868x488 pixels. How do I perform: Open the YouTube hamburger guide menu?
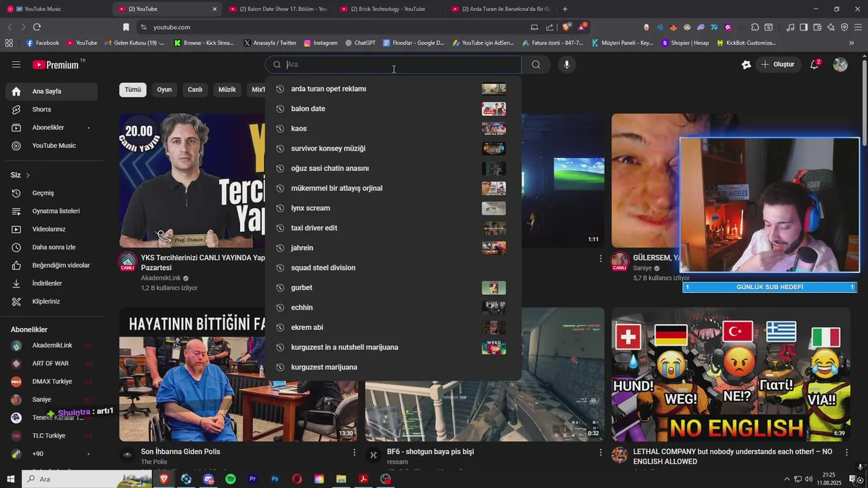(x=16, y=64)
